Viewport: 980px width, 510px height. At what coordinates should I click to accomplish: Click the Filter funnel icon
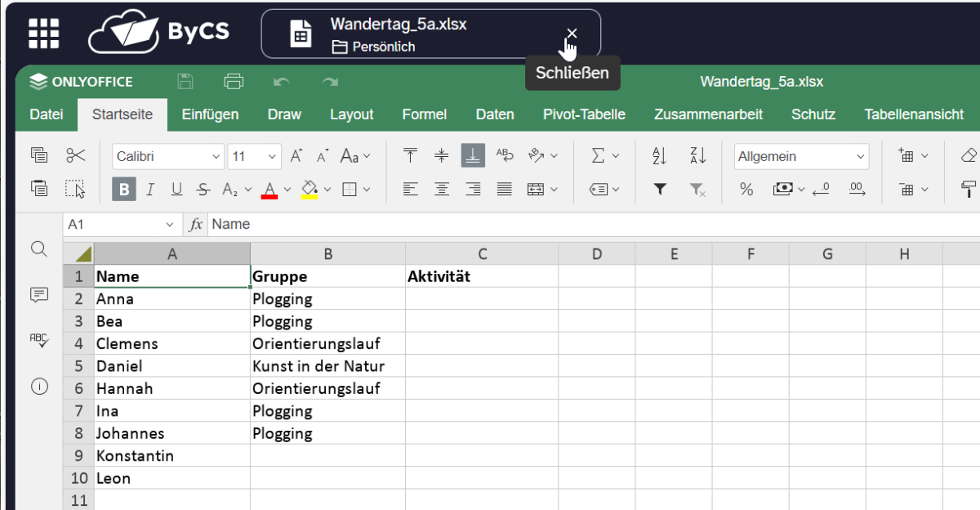coord(660,190)
